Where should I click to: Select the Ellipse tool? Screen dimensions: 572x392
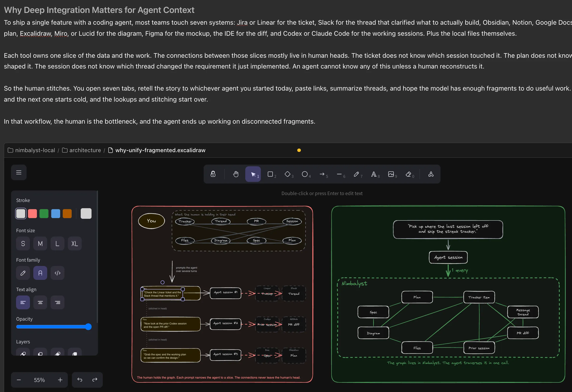click(305, 174)
